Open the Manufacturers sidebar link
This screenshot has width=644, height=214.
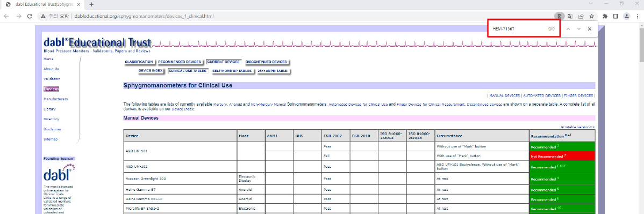coord(55,99)
